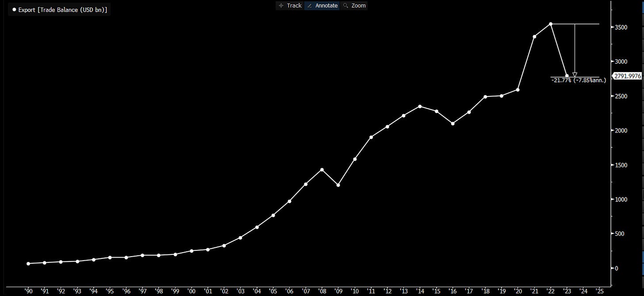Click the 3000 y-axis label
The width and height of the screenshot is (644, 296).
pos(621,62)
